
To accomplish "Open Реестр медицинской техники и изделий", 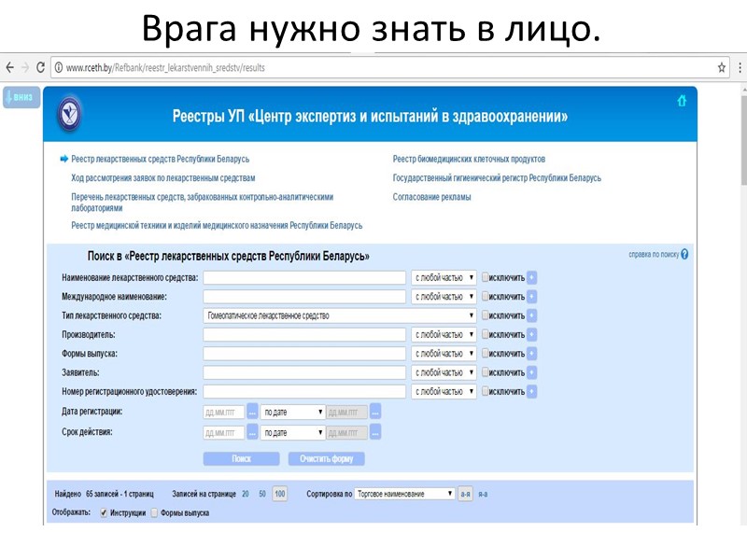I will 217,225.
